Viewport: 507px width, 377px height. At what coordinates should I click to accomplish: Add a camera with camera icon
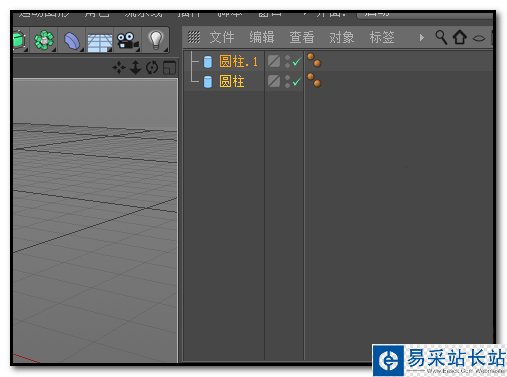click(127, 41)
